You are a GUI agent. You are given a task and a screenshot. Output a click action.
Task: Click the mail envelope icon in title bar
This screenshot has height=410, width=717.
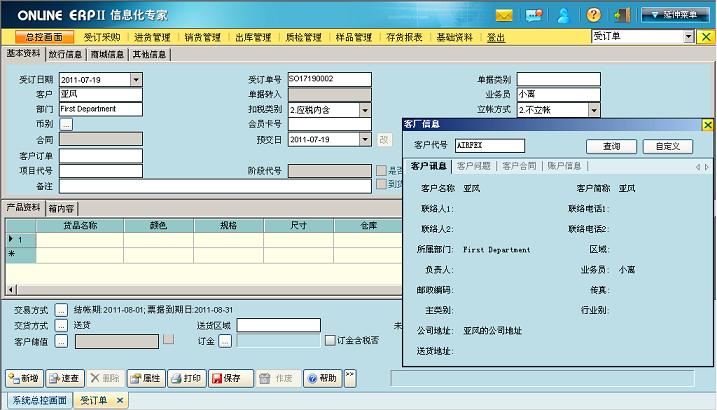click(x=504, y=15)
